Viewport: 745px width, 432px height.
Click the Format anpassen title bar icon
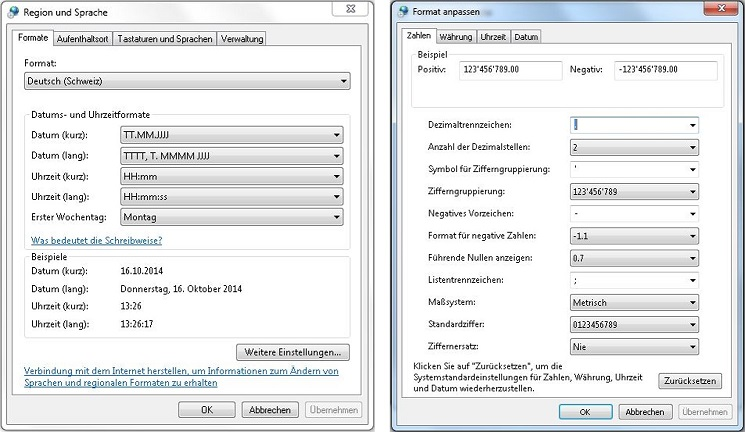pos(404,12)
